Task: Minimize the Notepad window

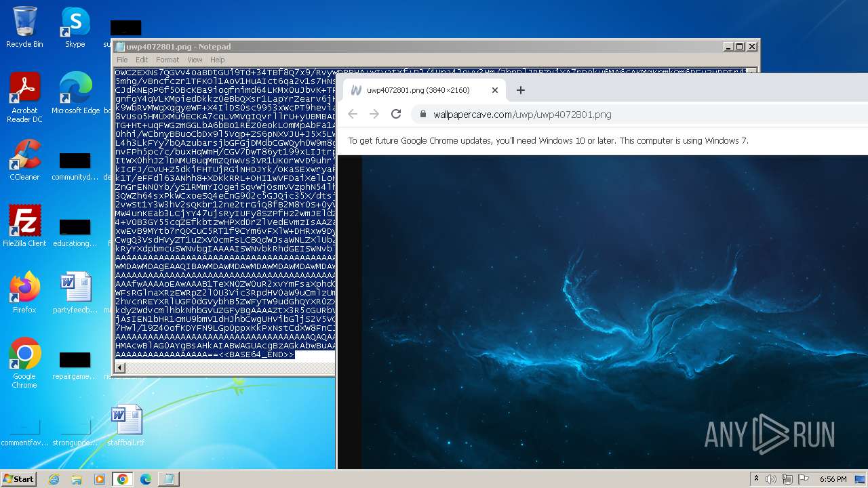Action: click(x=728, y=47)
